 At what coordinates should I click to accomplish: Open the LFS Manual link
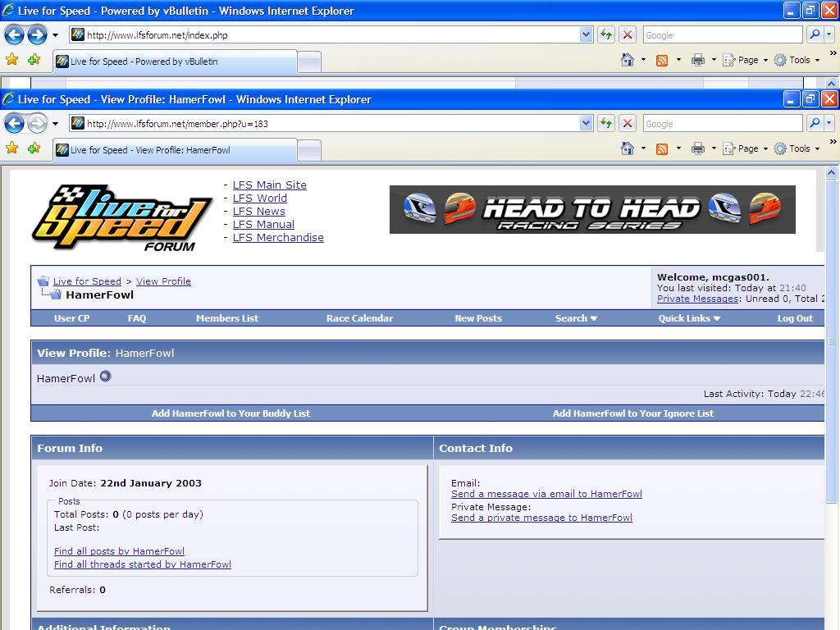tap(263, 225)
